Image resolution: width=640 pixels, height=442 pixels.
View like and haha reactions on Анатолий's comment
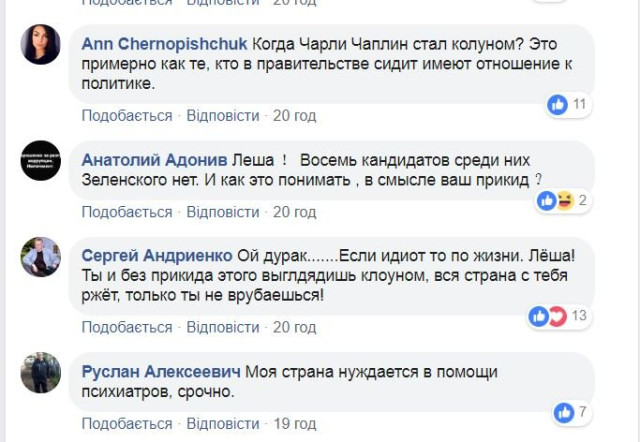tap(555, 201)
